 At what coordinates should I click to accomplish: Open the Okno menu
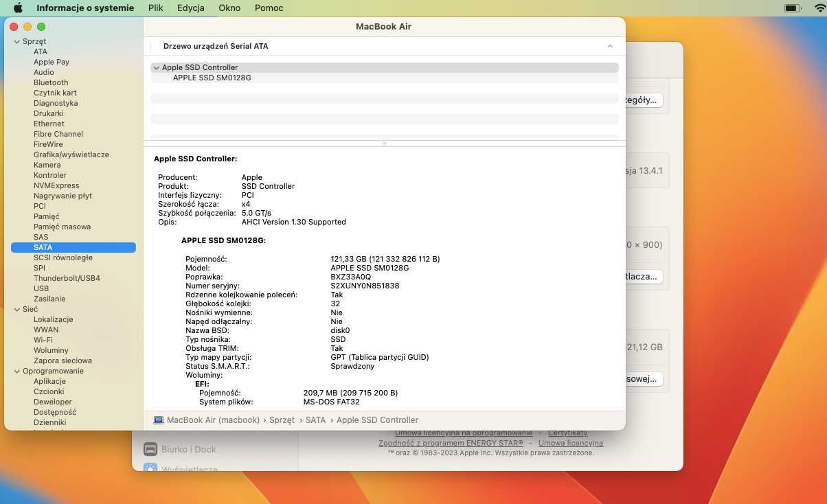click(x=229, y=8)
